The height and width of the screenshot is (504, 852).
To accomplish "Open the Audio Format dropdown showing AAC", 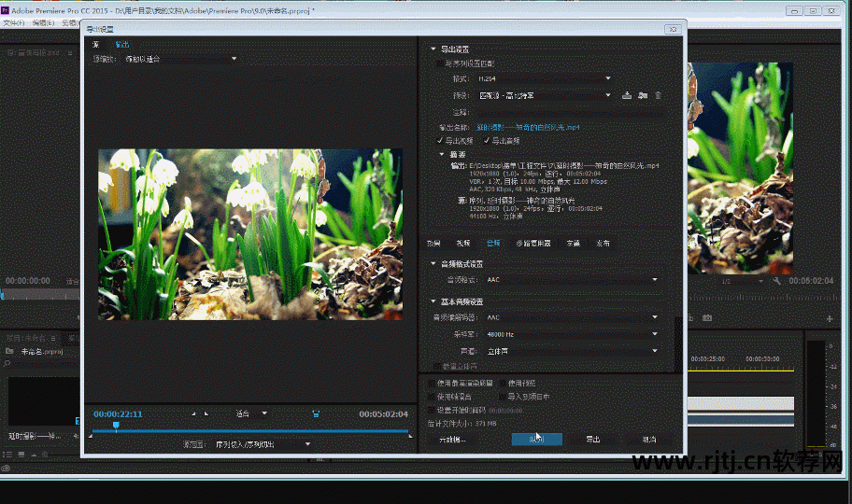I will tap(572, 280).
